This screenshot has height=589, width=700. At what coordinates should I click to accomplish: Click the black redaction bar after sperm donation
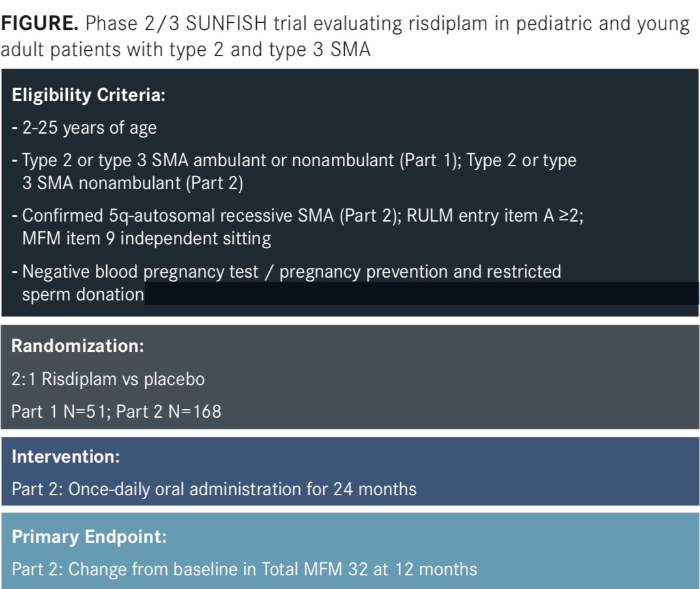[x=422, y=294]
